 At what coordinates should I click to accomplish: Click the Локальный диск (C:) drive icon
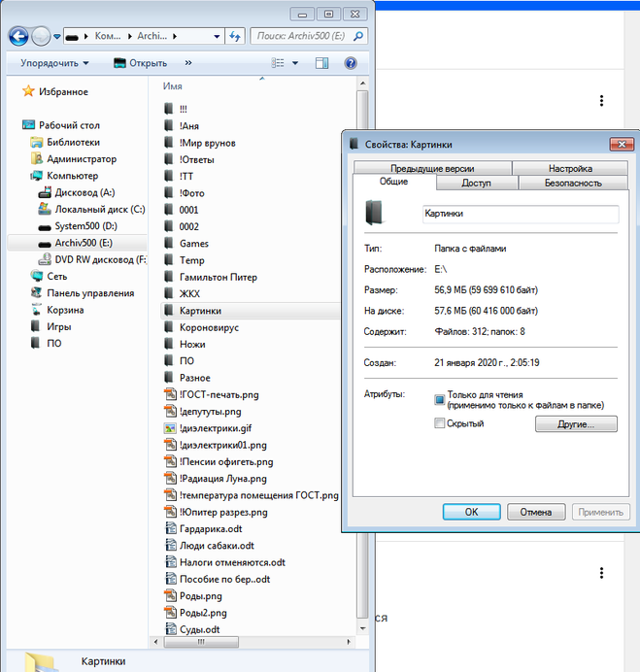[x=44, y=209]
